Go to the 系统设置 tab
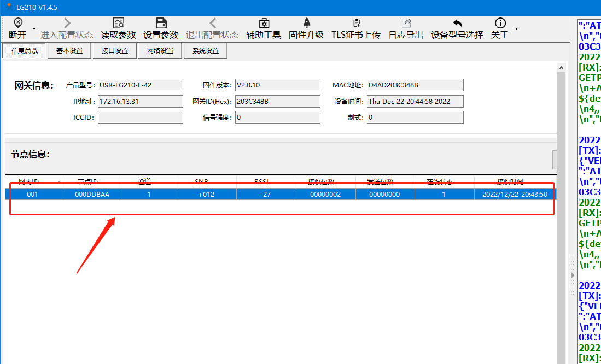601x364 pixels. point(205,51)
